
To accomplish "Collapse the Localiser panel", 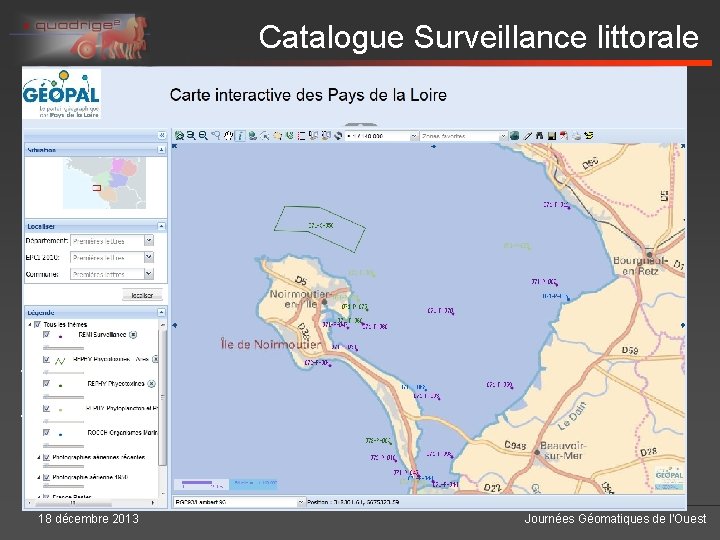I will click(x=161, y=226).
